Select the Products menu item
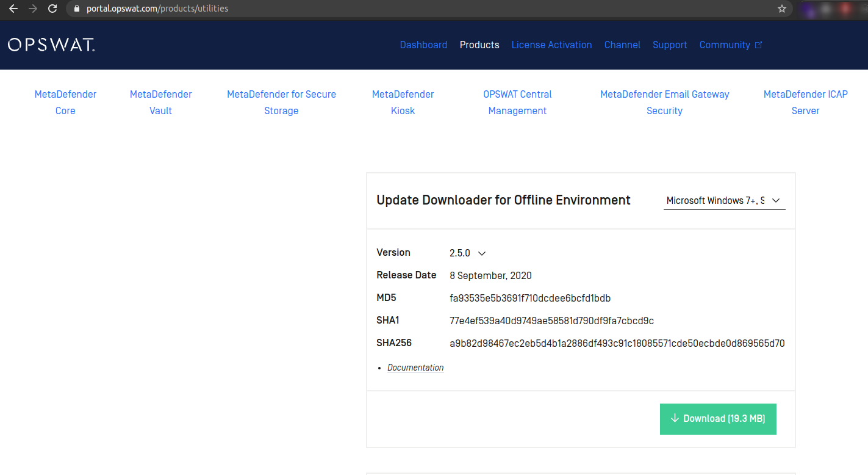 479,45
